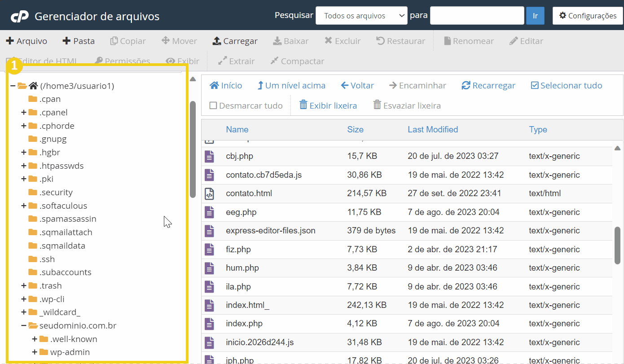Expand the .cphorde folder
This screenshot has width=624, height=364.
pyautogui.click(x=23, y=126)
